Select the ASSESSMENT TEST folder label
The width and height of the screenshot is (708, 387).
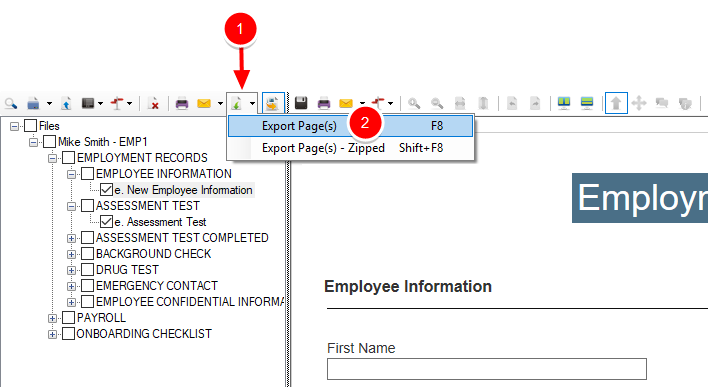(x=148, y=206)
